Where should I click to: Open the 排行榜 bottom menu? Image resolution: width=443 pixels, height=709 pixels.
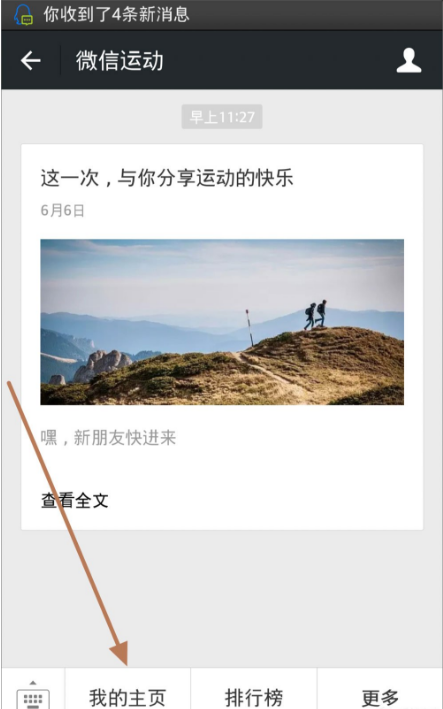point(254,698)
